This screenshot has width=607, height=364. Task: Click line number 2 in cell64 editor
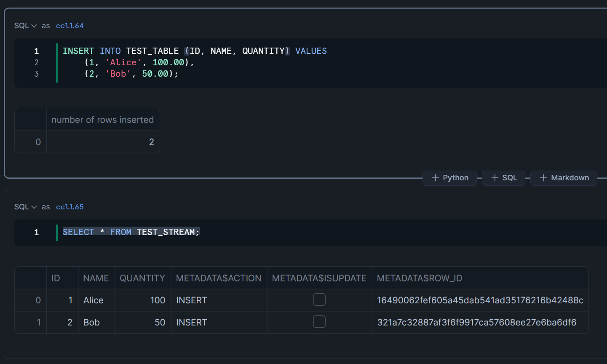click(x=37, y=62)
